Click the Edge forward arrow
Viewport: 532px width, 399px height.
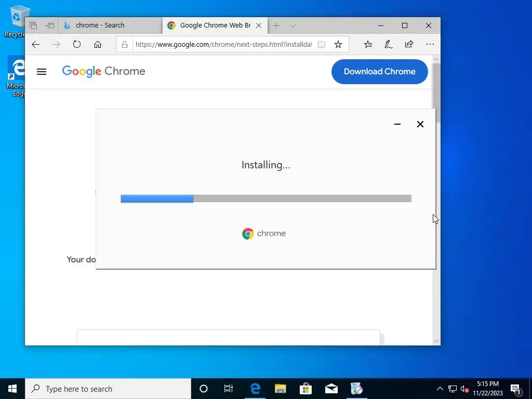(56, 45)
